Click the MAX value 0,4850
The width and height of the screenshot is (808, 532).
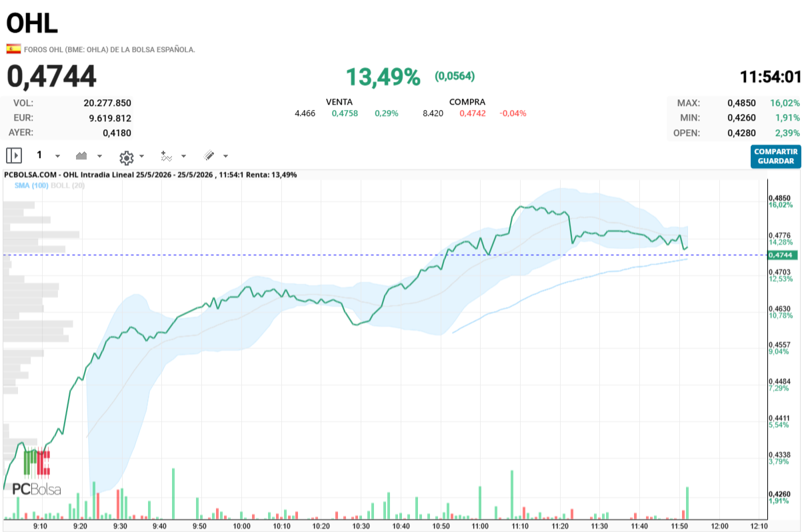pos(741,103)
